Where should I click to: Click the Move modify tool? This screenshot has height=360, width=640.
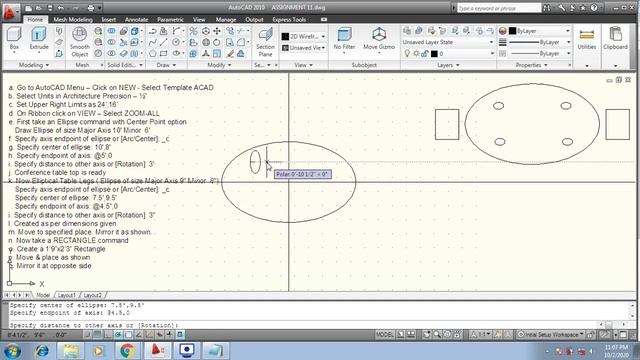click(x=217, y=31)
